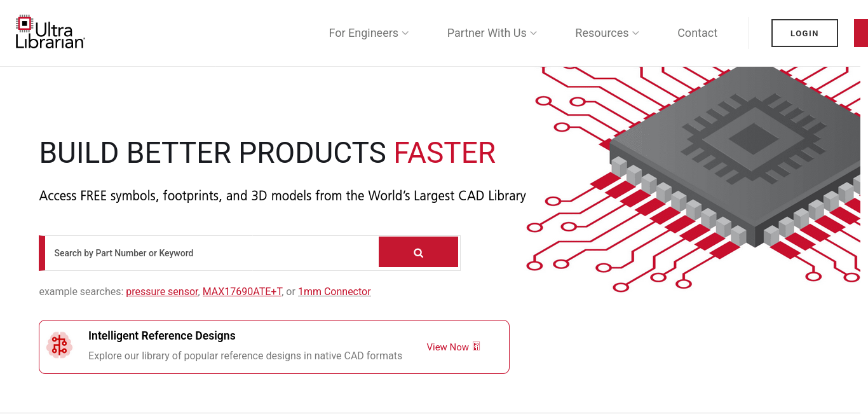This screenshot has height=414, width=868.
Task: Open the Contact page
Action: (x=697, y=33)
